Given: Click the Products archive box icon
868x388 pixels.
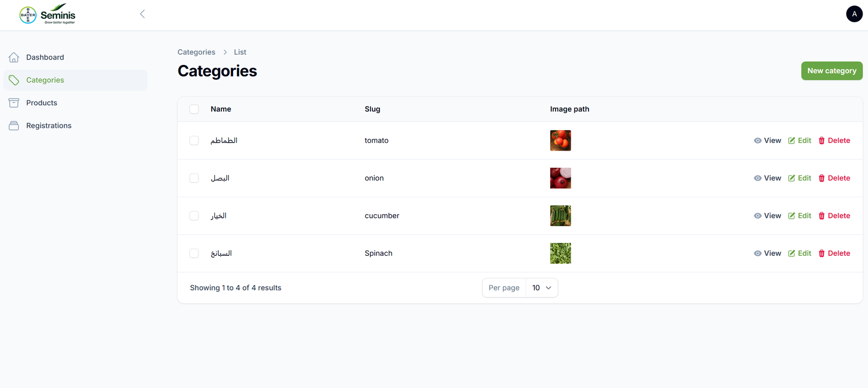Looking at the screenshot, I should pos(14,103).
